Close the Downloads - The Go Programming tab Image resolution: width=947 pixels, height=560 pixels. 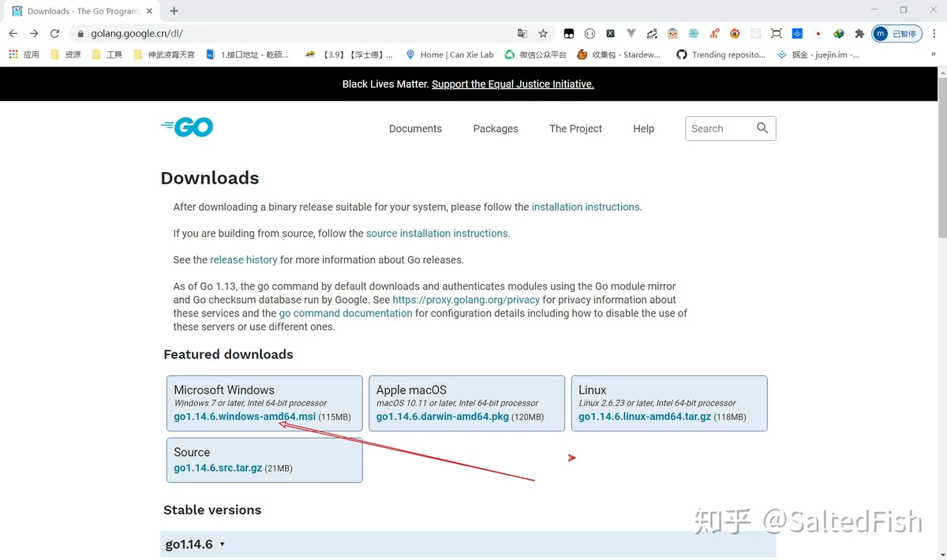point(149,11)
